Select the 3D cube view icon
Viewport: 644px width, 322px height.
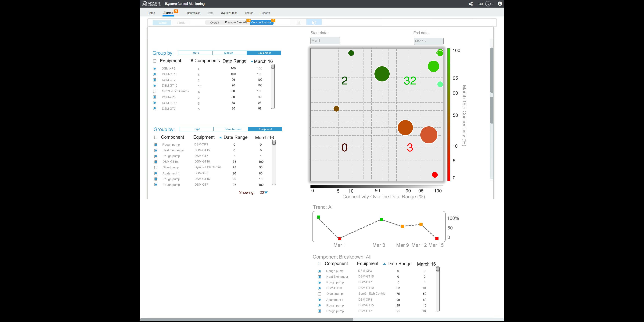point(314,23)
